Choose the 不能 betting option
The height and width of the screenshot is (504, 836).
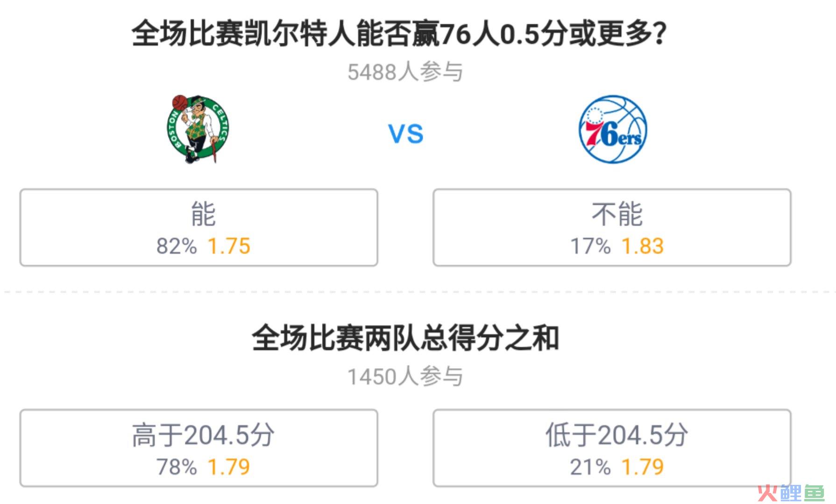coord(612,228)
